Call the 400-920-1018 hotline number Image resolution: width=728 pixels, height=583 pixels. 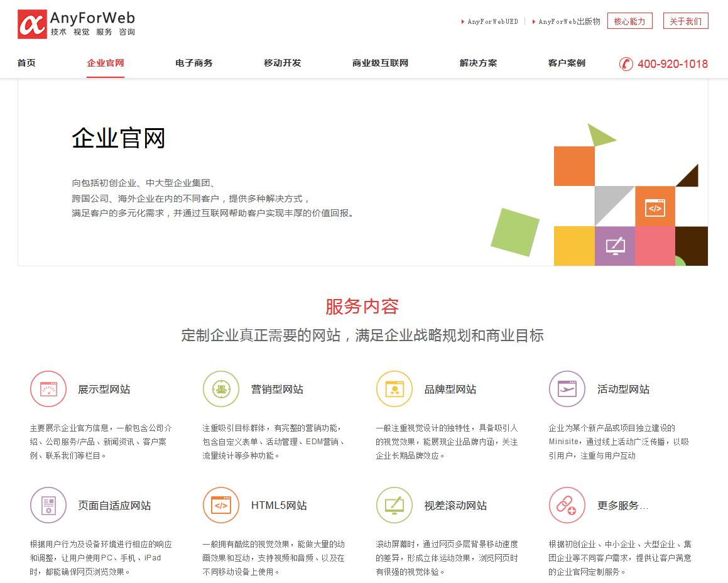pos(671,63)
